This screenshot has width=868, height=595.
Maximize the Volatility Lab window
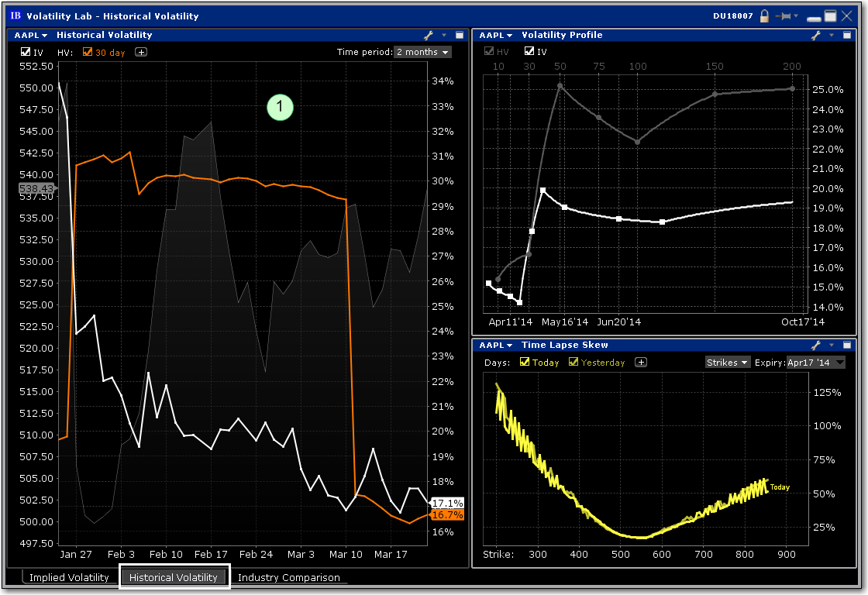pyautogui.click(x=830, y=16)
